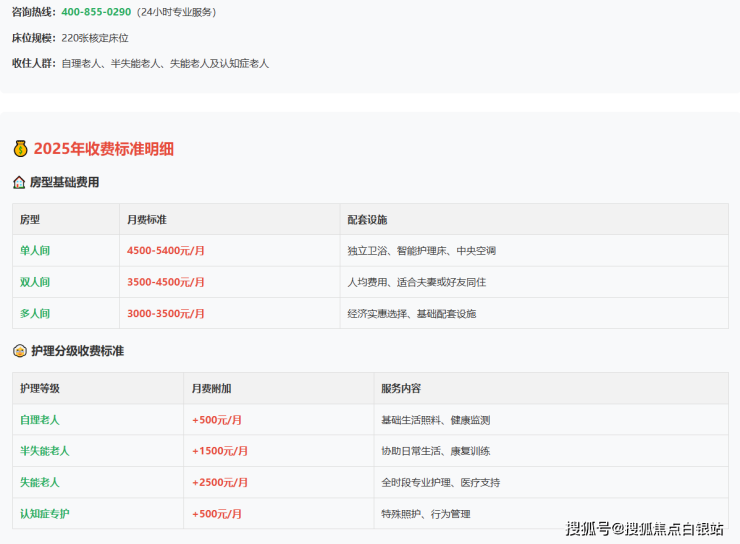Click the 配套设施 column header
Image resolution: width=740 pixels, height=544 pixels.
[367, 220]
